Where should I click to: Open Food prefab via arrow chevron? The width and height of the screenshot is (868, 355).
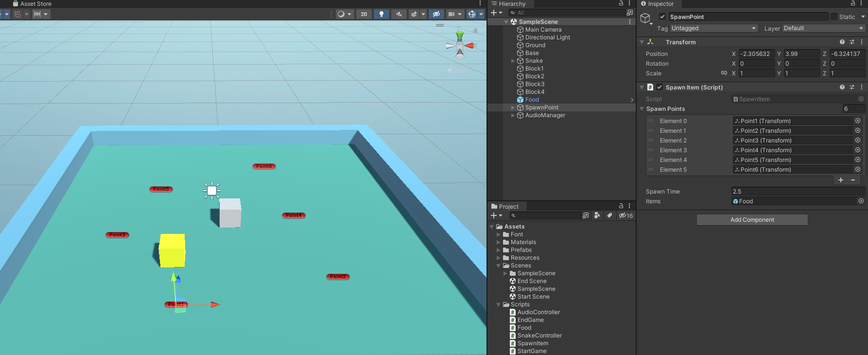[x=632, y=100]
